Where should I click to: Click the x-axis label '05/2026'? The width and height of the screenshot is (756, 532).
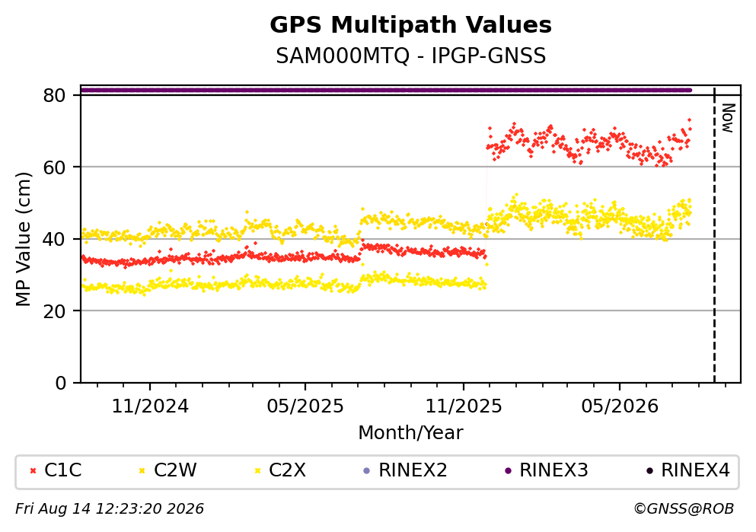[620, 406]
